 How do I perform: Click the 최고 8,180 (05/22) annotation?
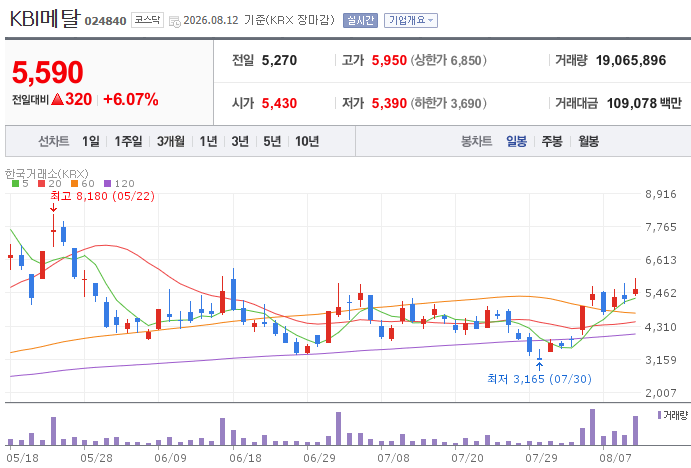(102, 196)
